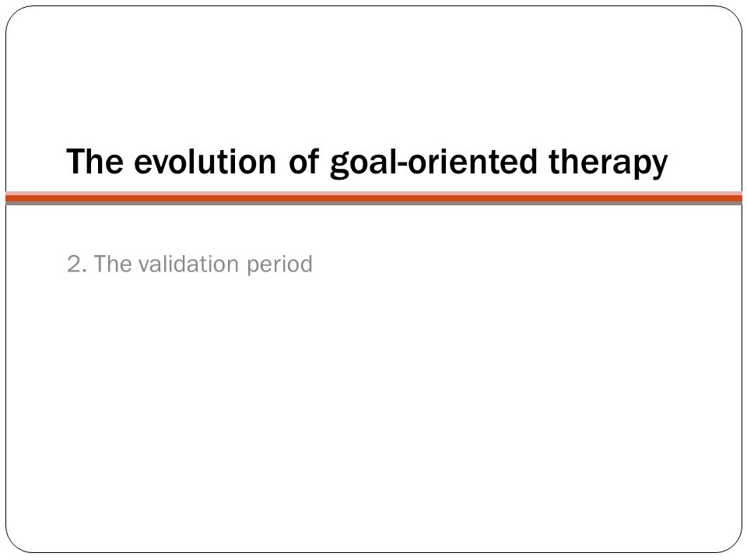Click the word "of" in the title
747x560 pixels.
coord(303,161)
